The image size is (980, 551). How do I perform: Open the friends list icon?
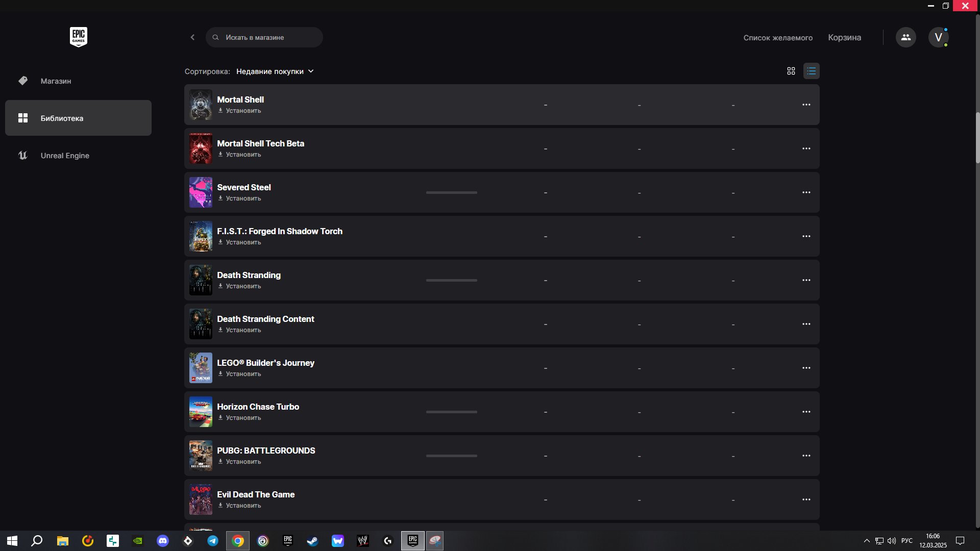click(906, 37)
